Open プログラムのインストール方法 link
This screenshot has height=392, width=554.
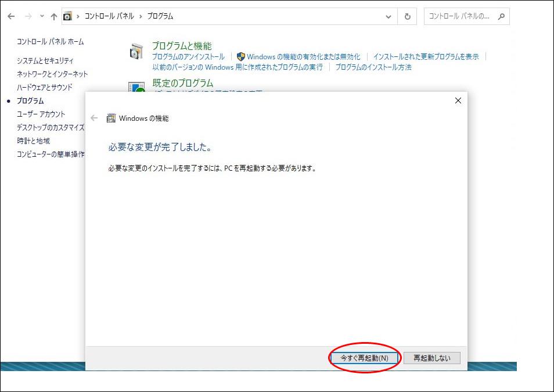[373, 67]
